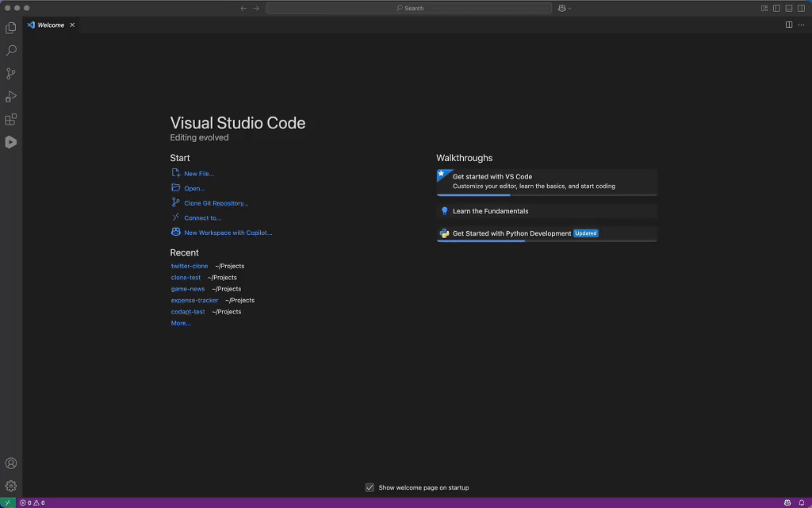The height and width of the screenshot is (508, 812).
Task: Click the play-shaped icon below Extensions
Action: pos(11,142)
